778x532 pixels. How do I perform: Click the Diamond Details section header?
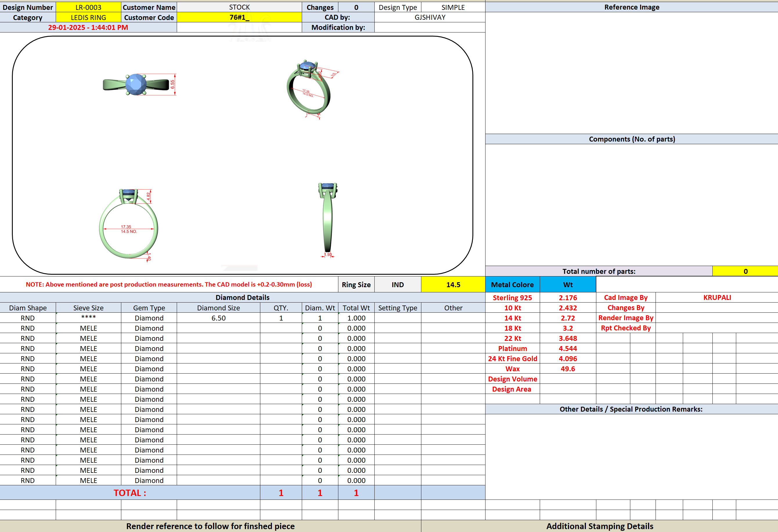242,297
